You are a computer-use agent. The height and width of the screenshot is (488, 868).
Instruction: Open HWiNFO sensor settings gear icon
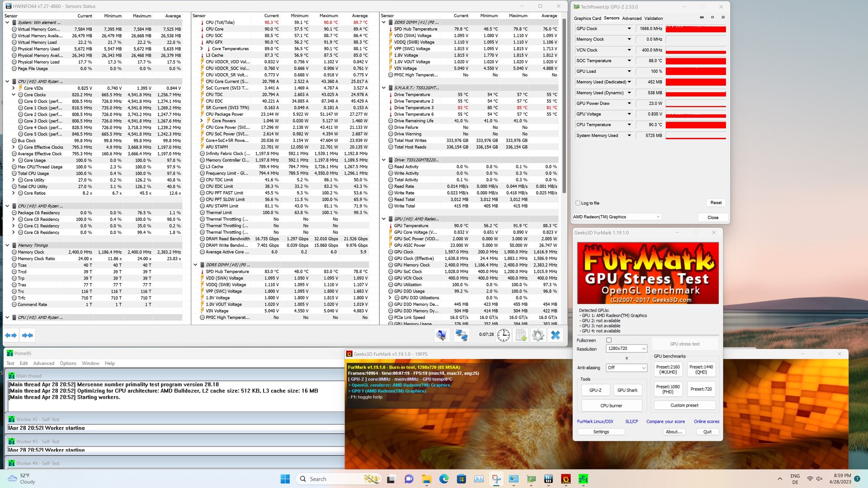coord(538,335)
